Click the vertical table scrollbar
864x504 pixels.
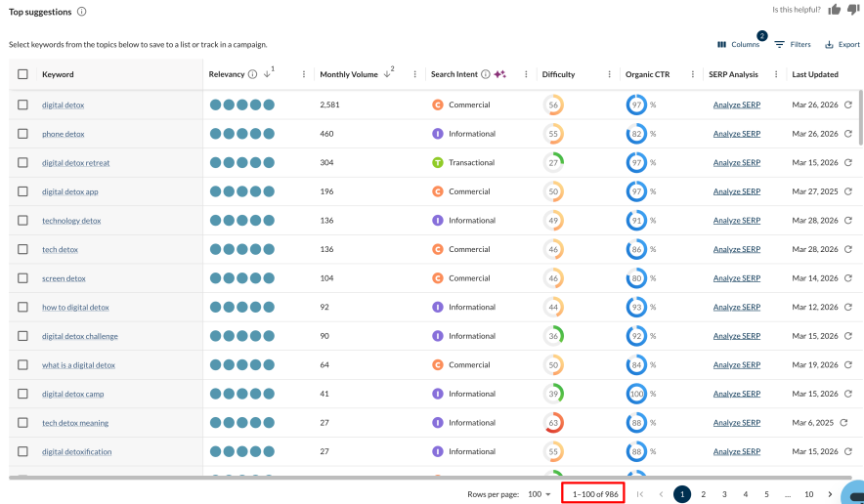pos(861,118)
